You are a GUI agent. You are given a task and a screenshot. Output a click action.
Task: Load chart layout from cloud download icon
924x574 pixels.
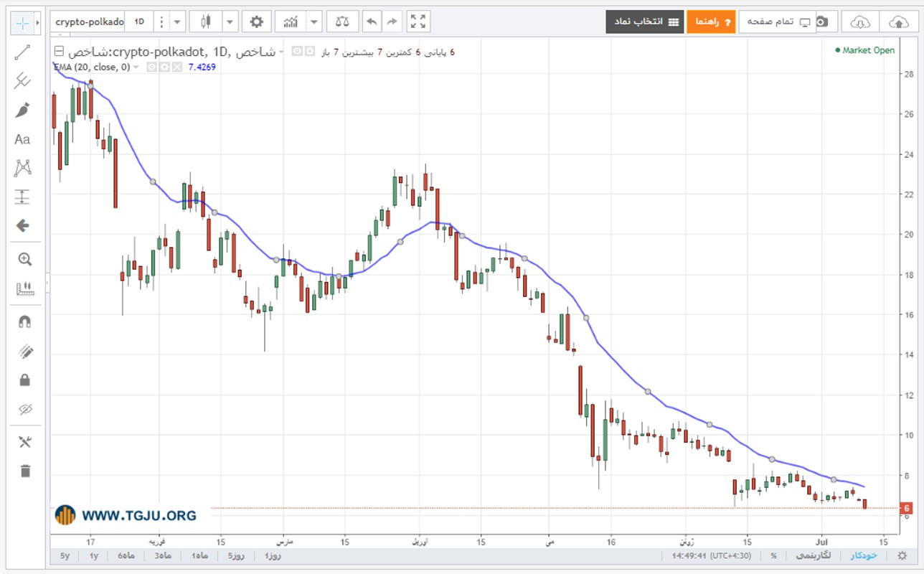tap(860, 22)
